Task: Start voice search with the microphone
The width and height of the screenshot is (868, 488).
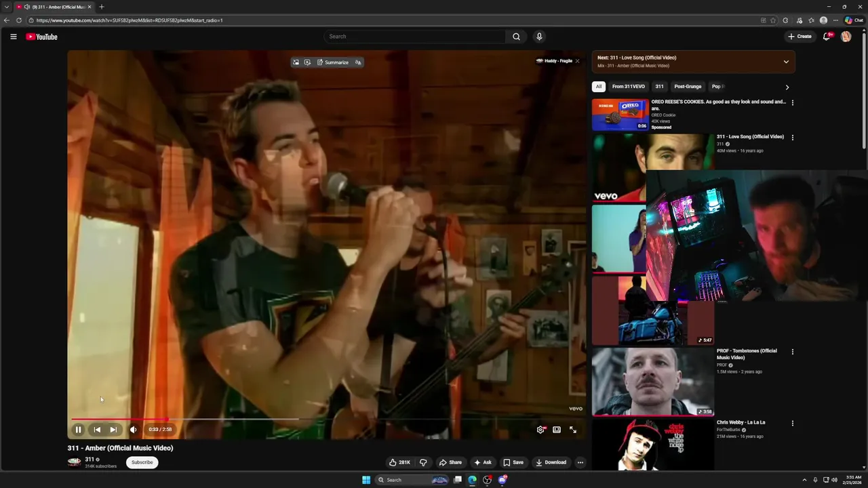Action: click(x=539, y=37)
